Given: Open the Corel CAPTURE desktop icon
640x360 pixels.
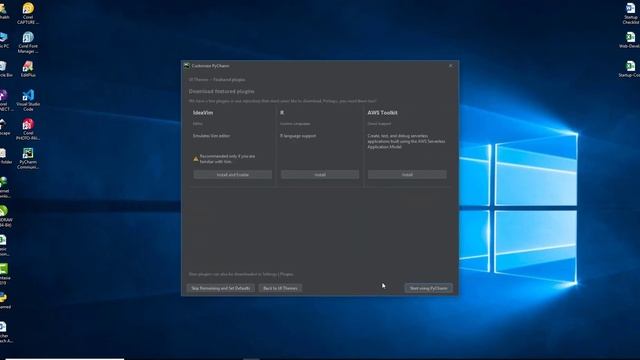Looking at the screenshot, I should coord(28,12).
